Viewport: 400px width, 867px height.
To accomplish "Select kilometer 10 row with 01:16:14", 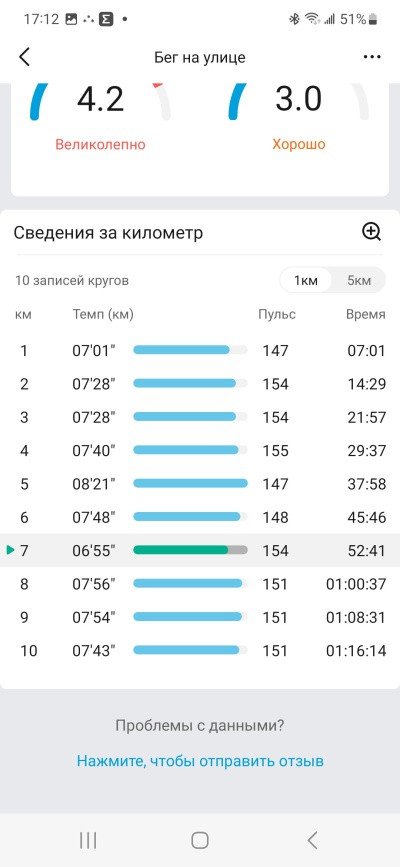I will 200,651.
